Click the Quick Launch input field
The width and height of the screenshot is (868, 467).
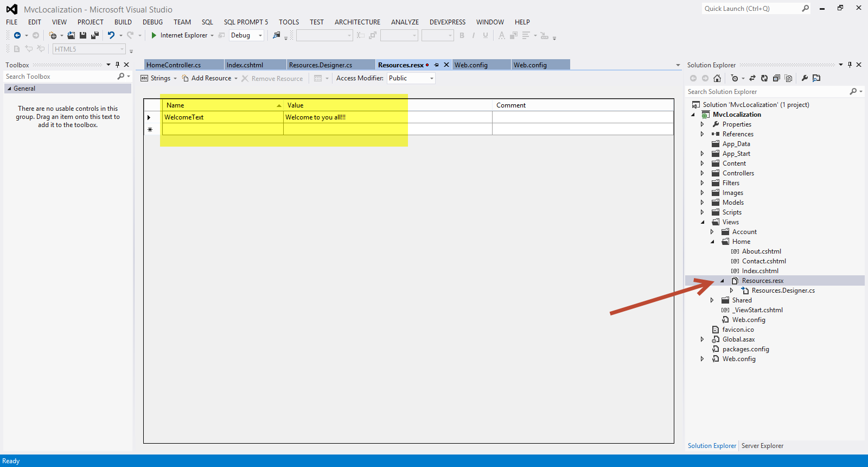click(x=751, y=9)
